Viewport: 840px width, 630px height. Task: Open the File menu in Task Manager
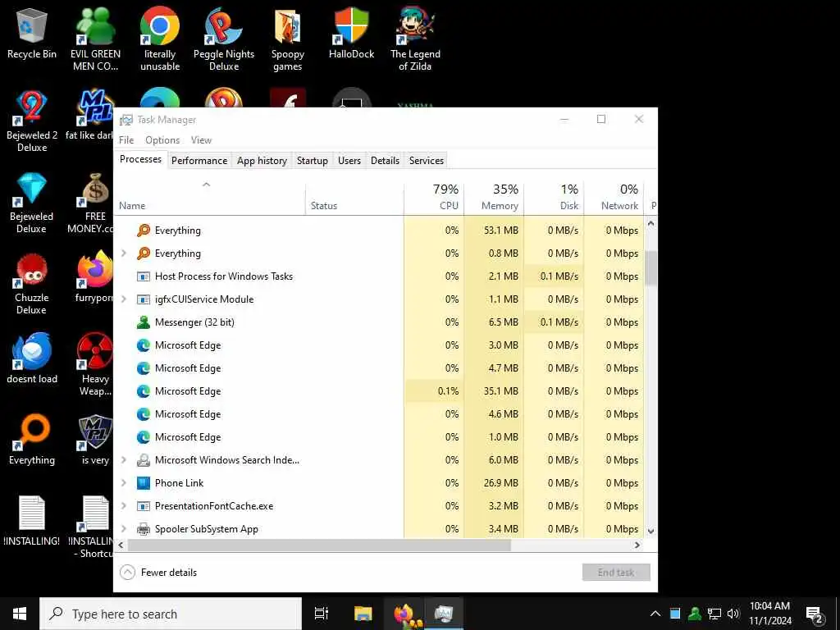(x=126, y=139)
